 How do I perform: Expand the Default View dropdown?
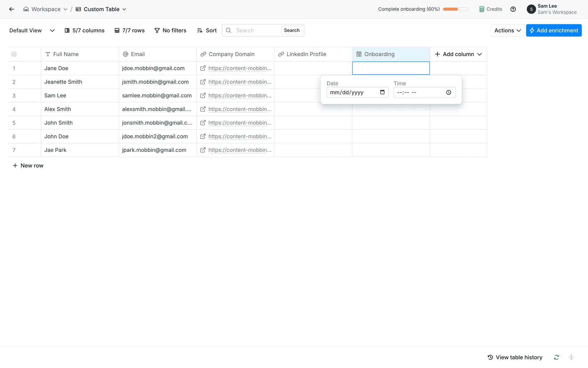tap(52, 30)
